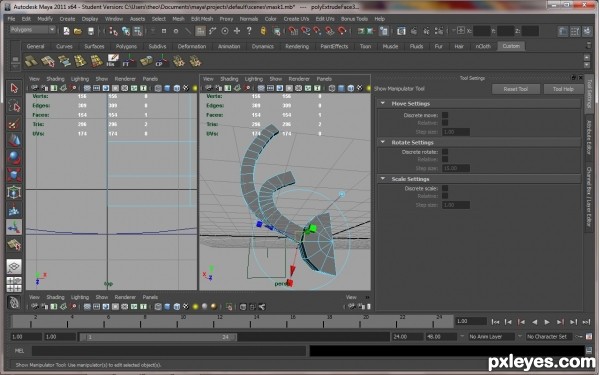This screenshot has width=600, height=375.
Task: Click the lock selection padlock icon
Action: (x=263, y=31)
